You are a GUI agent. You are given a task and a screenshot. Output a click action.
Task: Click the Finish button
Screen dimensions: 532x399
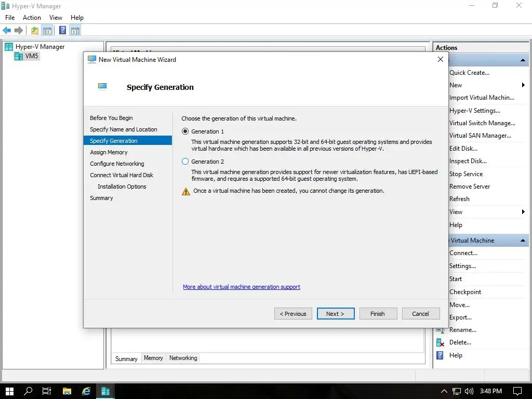(378, 314)
